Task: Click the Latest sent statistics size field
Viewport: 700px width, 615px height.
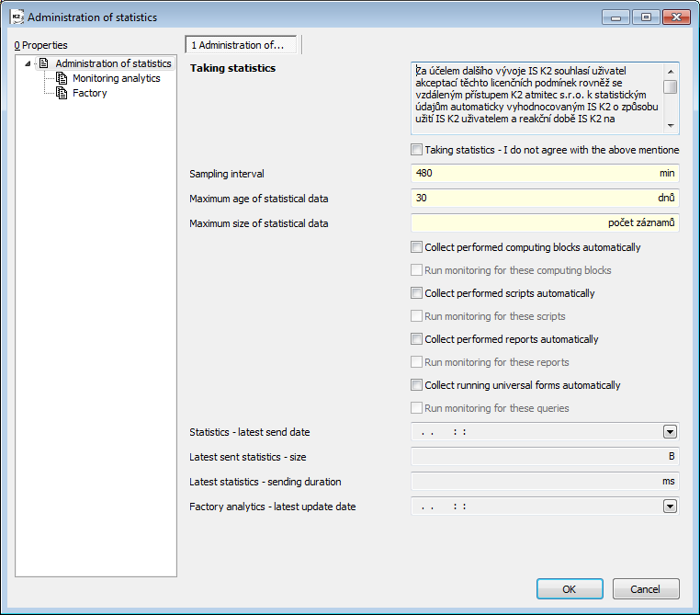Action: [545, 457]
